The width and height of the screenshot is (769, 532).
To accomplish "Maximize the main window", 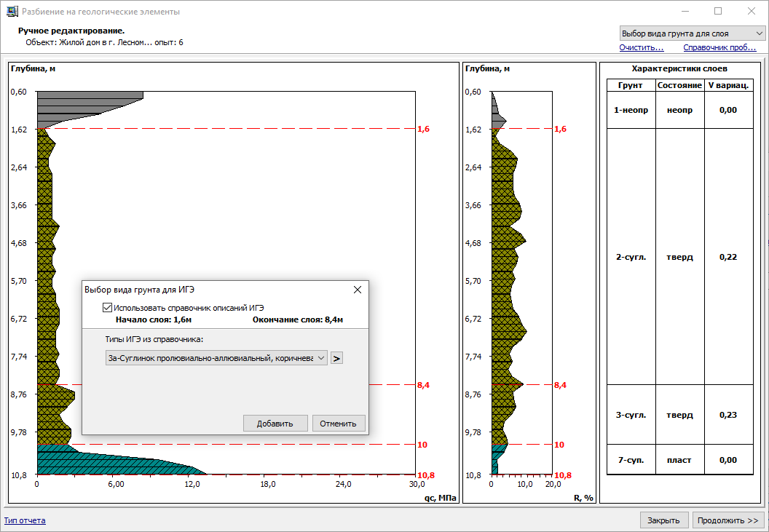I will pos(718,12).
